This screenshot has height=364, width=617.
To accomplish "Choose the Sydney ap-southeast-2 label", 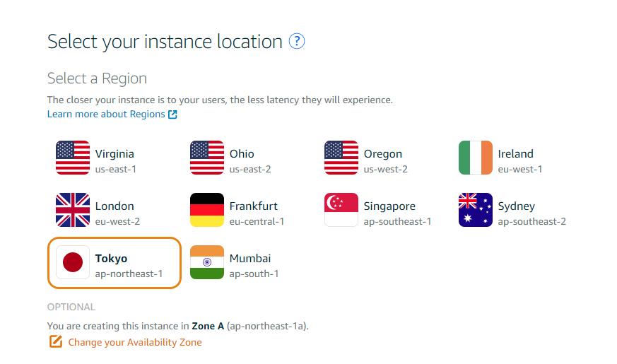I will tap(531, 213).
